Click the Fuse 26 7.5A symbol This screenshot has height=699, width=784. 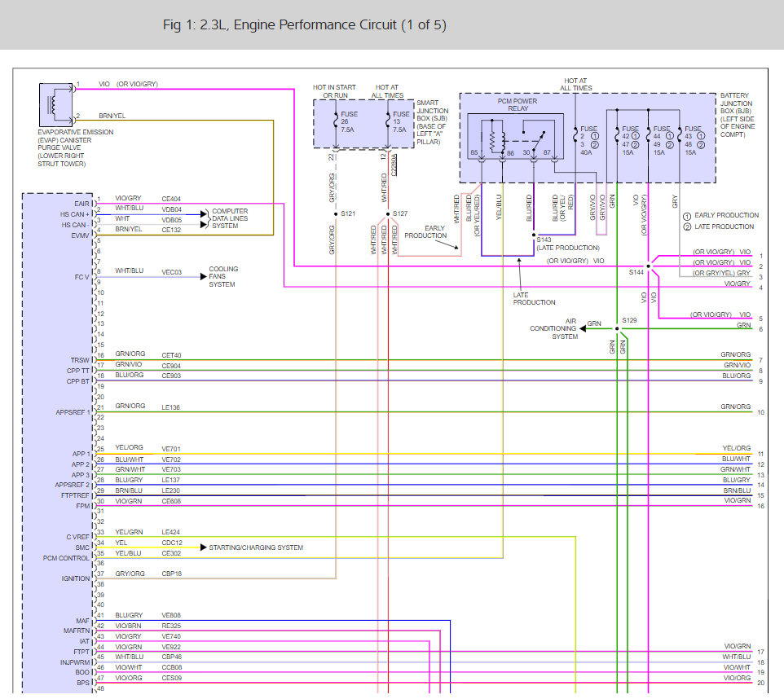[x=336, y=121]
